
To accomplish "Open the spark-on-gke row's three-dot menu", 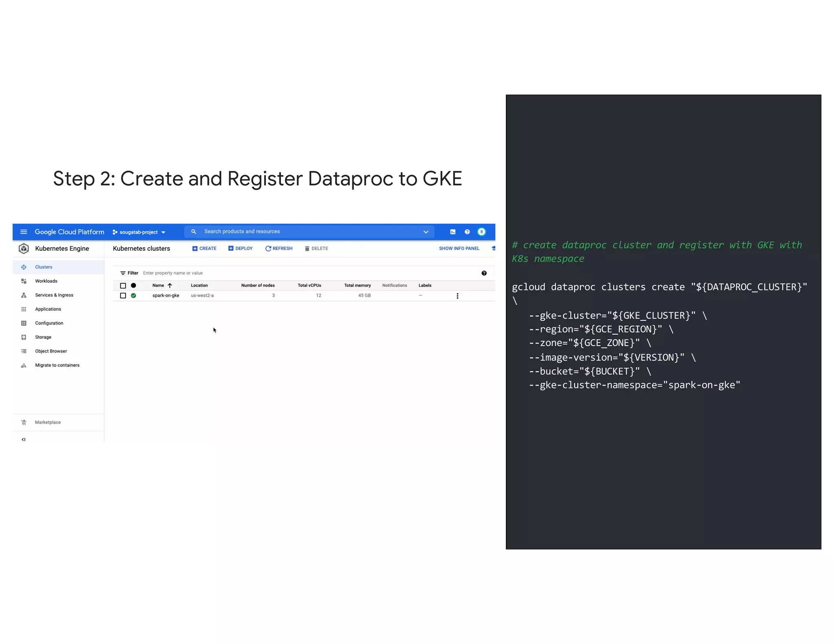I will click(457, 296).
